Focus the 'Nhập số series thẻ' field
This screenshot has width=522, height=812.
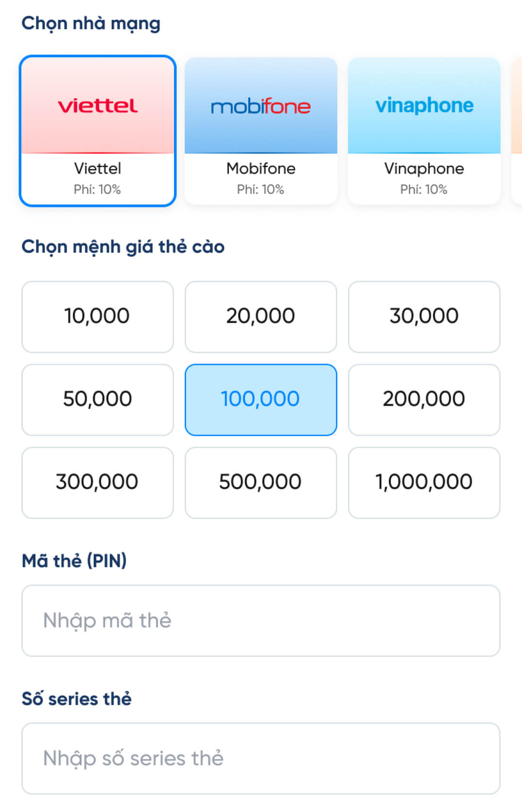[261, 758]
